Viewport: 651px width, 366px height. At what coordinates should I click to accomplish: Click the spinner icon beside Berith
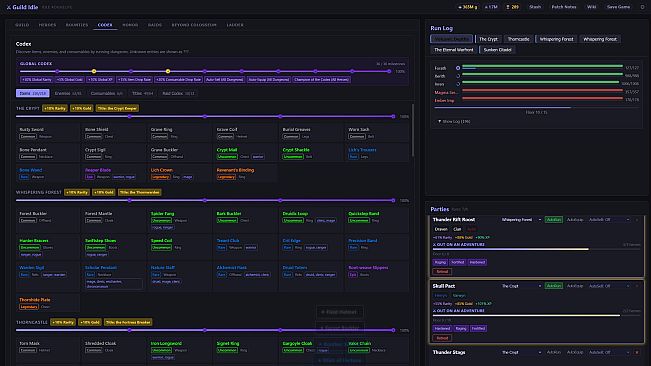(x=458, y=76)
